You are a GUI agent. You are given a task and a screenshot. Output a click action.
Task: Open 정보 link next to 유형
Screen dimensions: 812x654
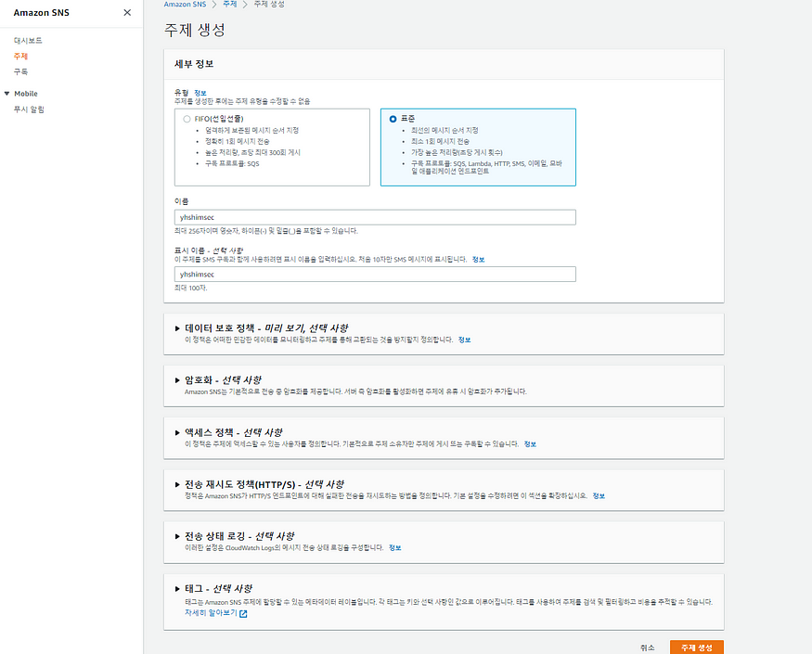200,93
